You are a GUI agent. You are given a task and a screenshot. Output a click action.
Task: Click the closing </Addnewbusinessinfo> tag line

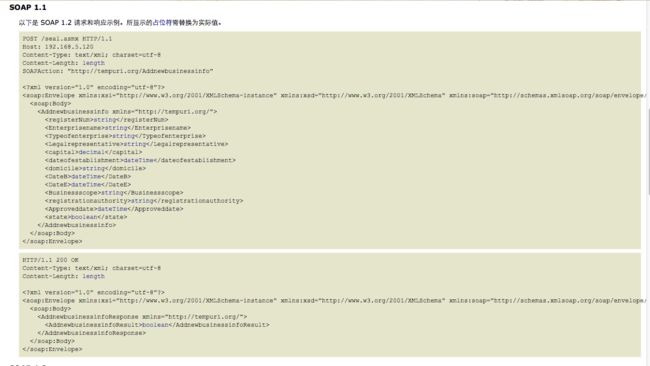[77, 225]
